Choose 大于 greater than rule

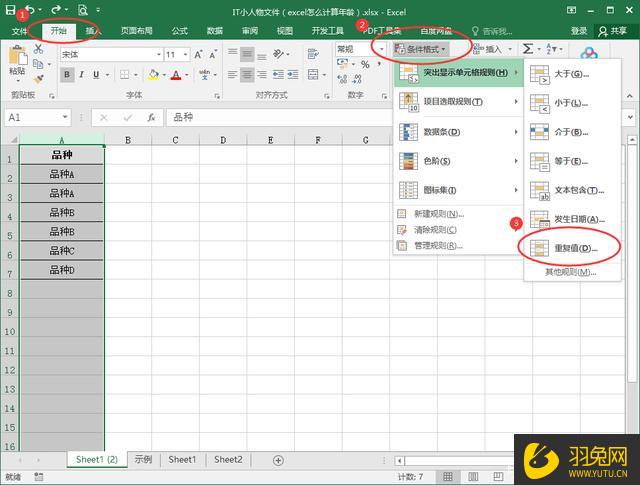pyautogui.click(x=572, y=74)
